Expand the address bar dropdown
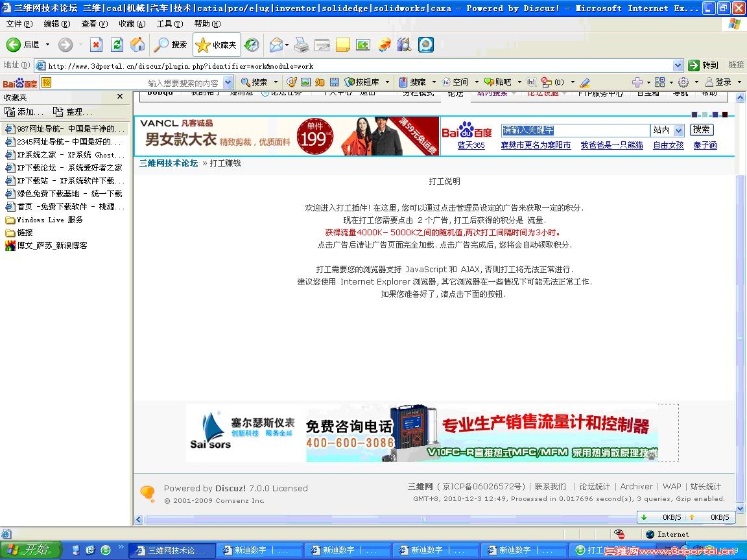 (x=678, y=65)
